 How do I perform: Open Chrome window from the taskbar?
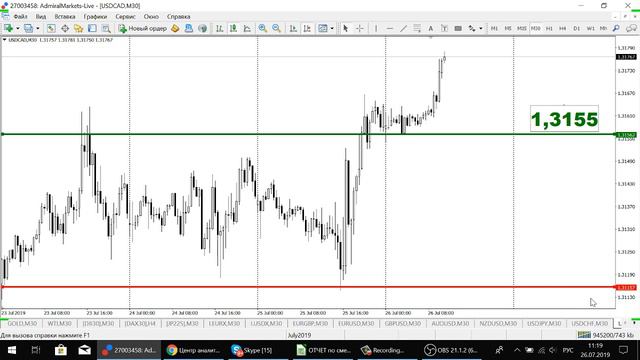(194, 350)
